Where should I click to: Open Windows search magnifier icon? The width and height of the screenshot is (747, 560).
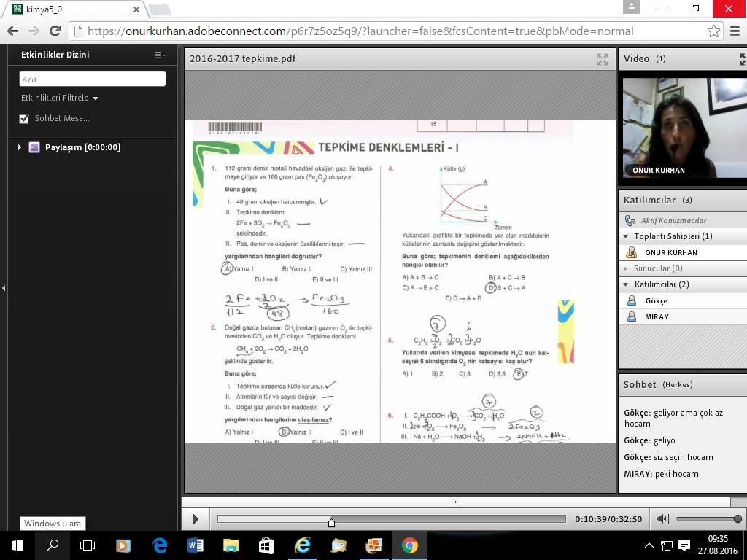[53, 545]
